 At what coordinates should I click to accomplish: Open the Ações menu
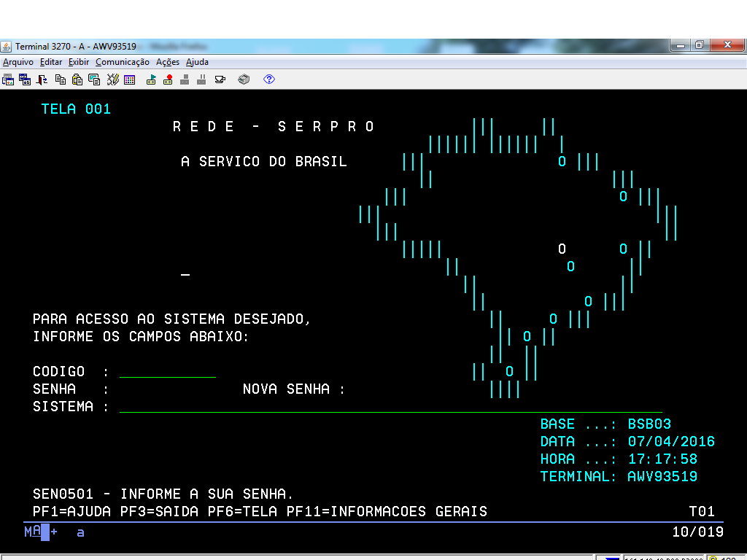(168, 62)
